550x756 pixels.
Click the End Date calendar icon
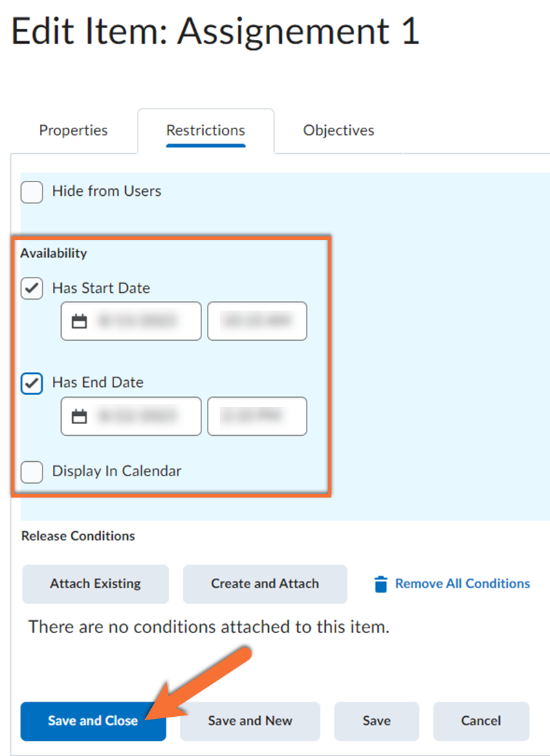pos(80,416)
